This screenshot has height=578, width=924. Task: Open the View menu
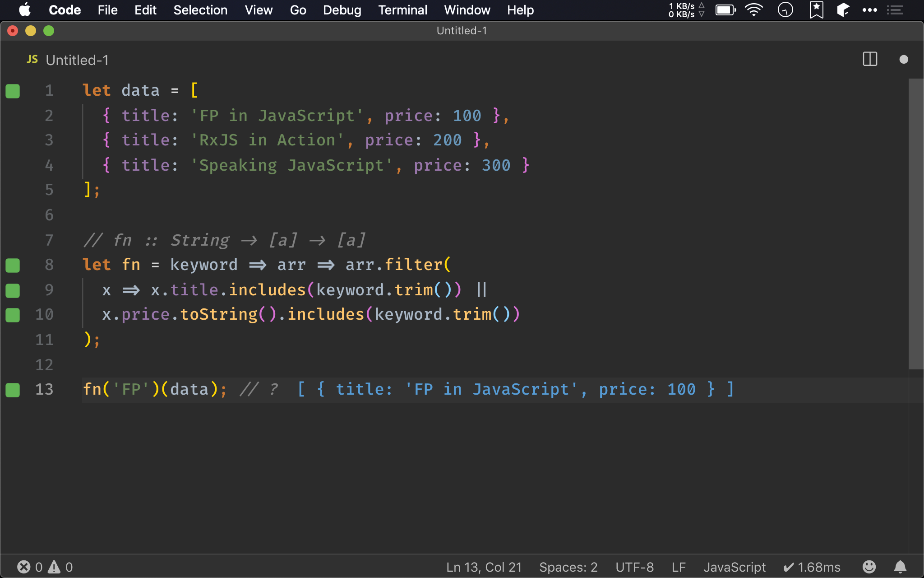click(259, 10)
